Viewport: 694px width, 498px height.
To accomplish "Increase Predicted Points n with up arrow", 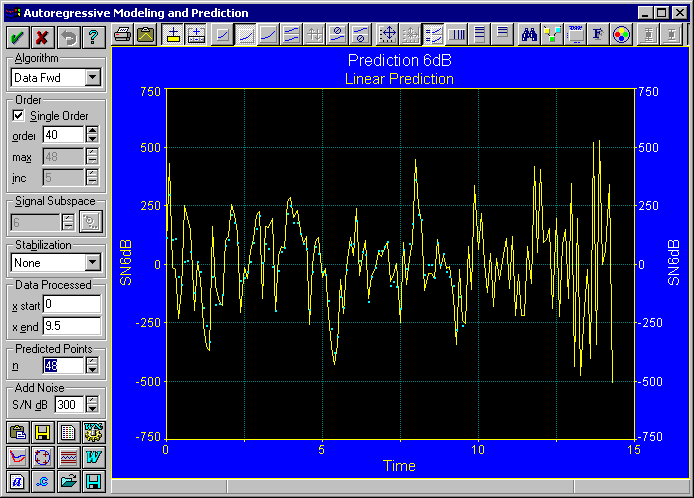I will pos(92,361).
